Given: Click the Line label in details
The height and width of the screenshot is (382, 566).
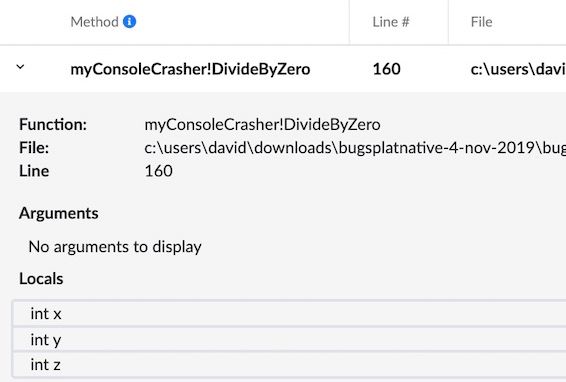Looking at the screenshot, I should coord(34,171).
